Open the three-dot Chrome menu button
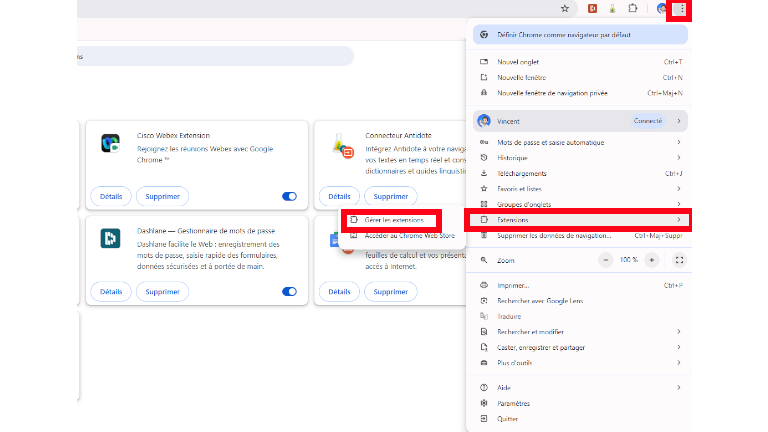 point(681,9)
